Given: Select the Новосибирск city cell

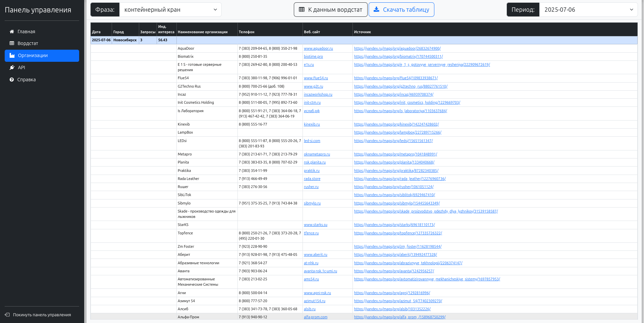Looking at the screenshot, I should (x=125, y=40).
